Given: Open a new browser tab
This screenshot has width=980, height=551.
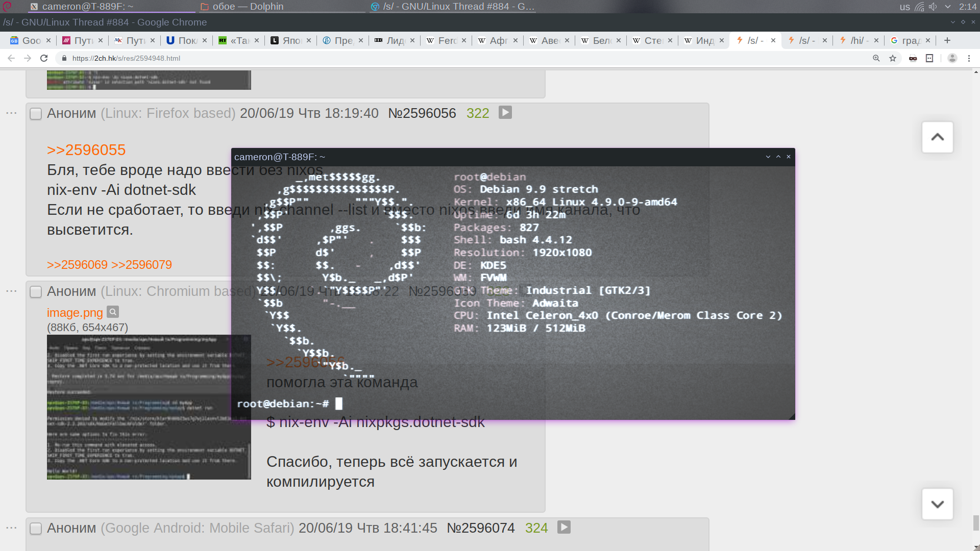Looking at the screenshot, I should (x=947, y=40).
